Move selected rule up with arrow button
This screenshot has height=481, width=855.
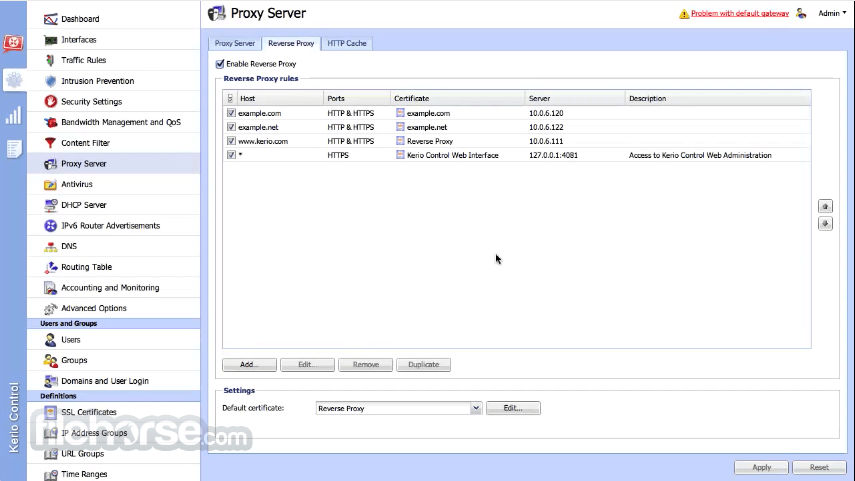coord(825,206)
